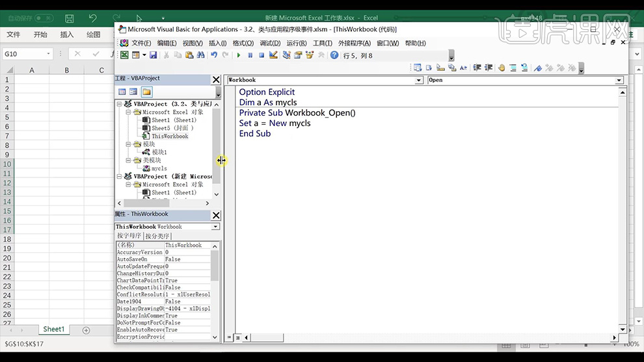Toggle breakpoint with the hand icon
Screen dimensions: 644x362
click(501, 68)
